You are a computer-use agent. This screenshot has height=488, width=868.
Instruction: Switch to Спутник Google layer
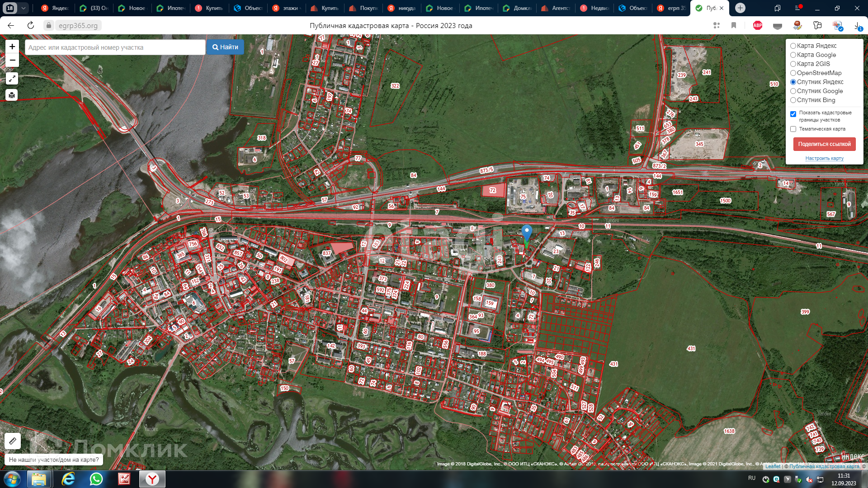tap(793, 91)
